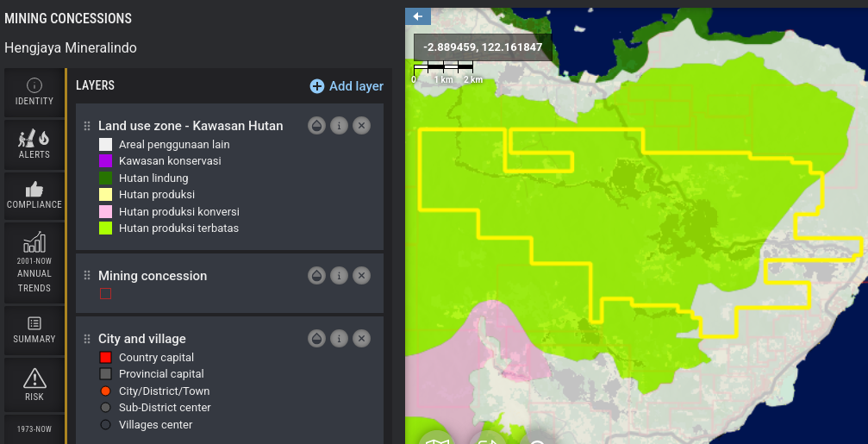Open the Annual Trends sidebar tab
Image resolution: width=868 pixels, height=444 pixels.
[x=34, y=263]
